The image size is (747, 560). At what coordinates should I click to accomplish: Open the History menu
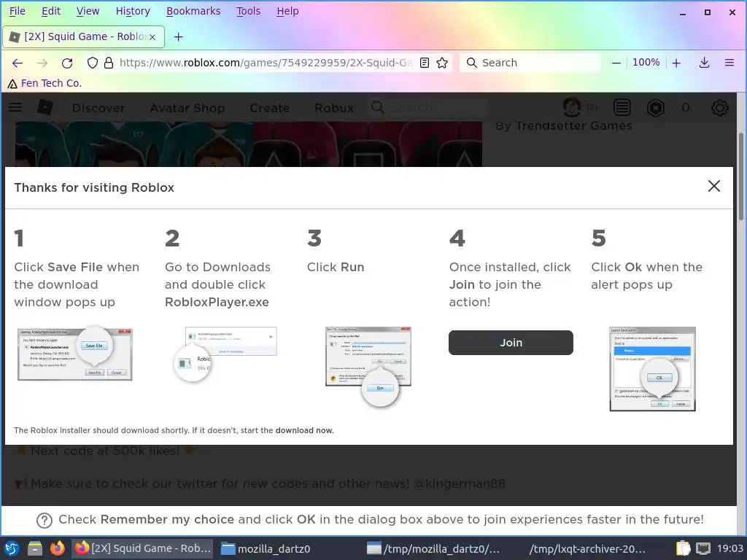tap(133, 11)
